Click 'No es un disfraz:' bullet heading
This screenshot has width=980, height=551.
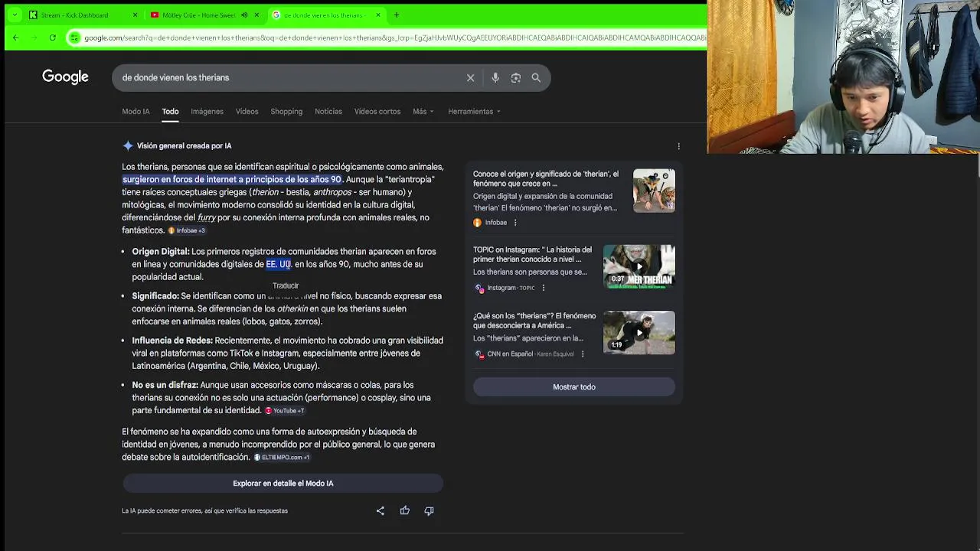pyautogui.click(x=165, y=385)
